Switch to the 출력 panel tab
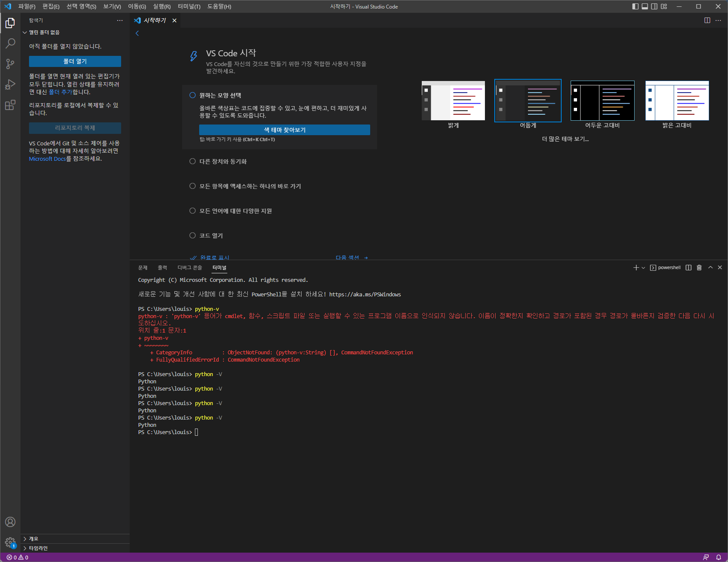 pyautogui.click(x=162, y=268)
